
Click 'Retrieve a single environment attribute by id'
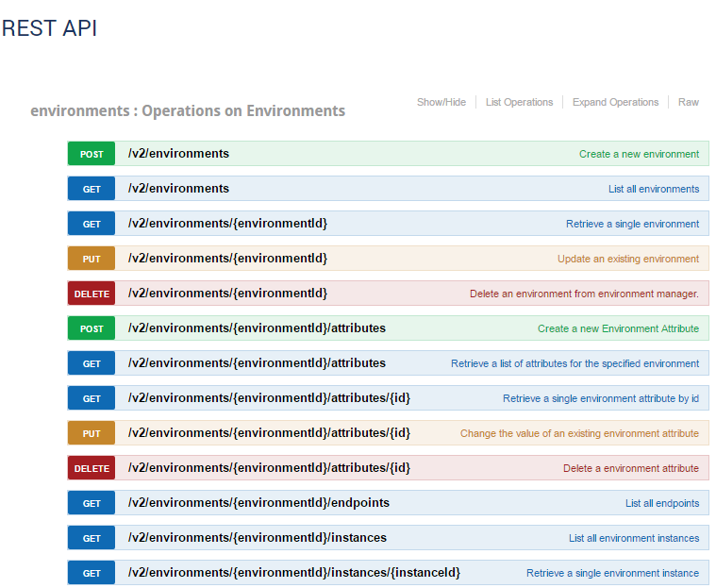click(601, 398)
